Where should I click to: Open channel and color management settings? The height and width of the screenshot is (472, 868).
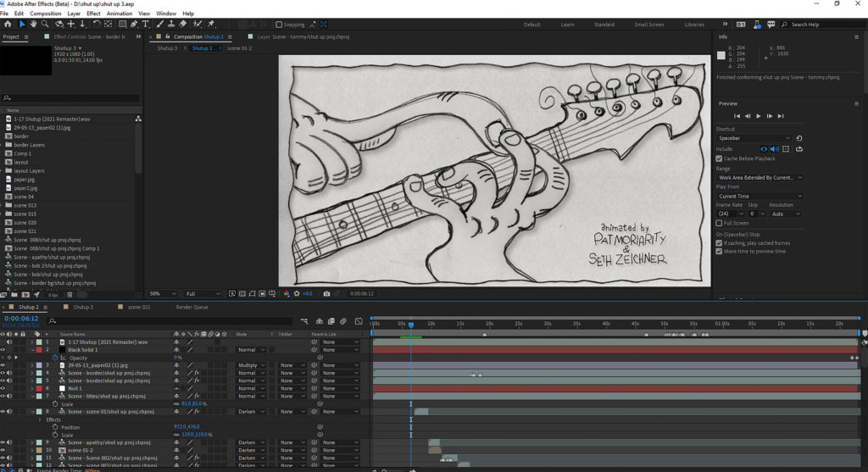(287, 294)
